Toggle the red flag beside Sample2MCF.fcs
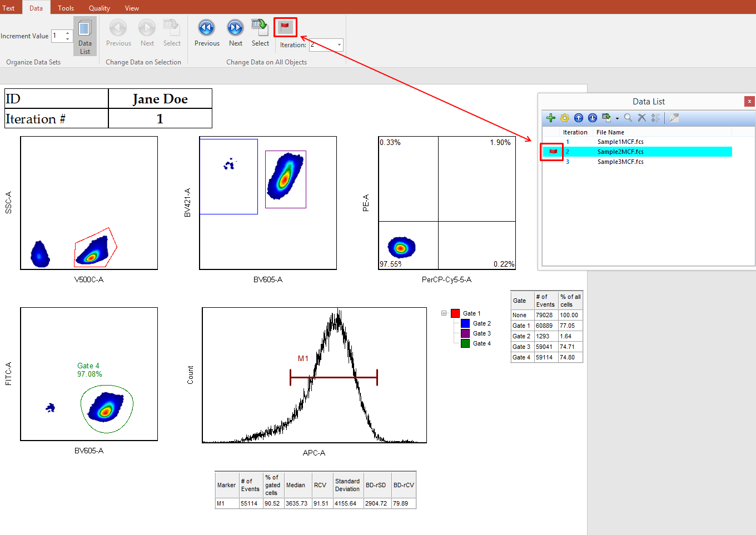Image resolution: width=756 pixels, height=535 pixels. click(x=553, y=152)
